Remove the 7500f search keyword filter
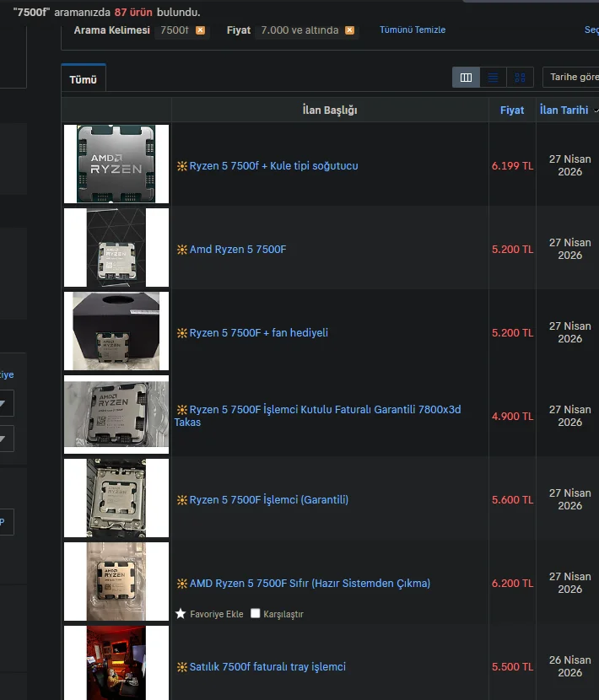The image size is (599, 700). click(201, 30)
